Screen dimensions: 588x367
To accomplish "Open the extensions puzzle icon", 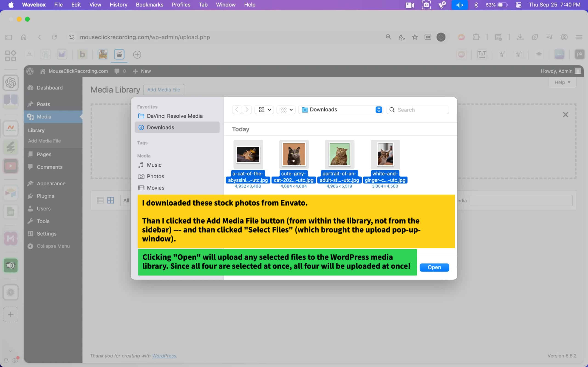I will (476, 37).
